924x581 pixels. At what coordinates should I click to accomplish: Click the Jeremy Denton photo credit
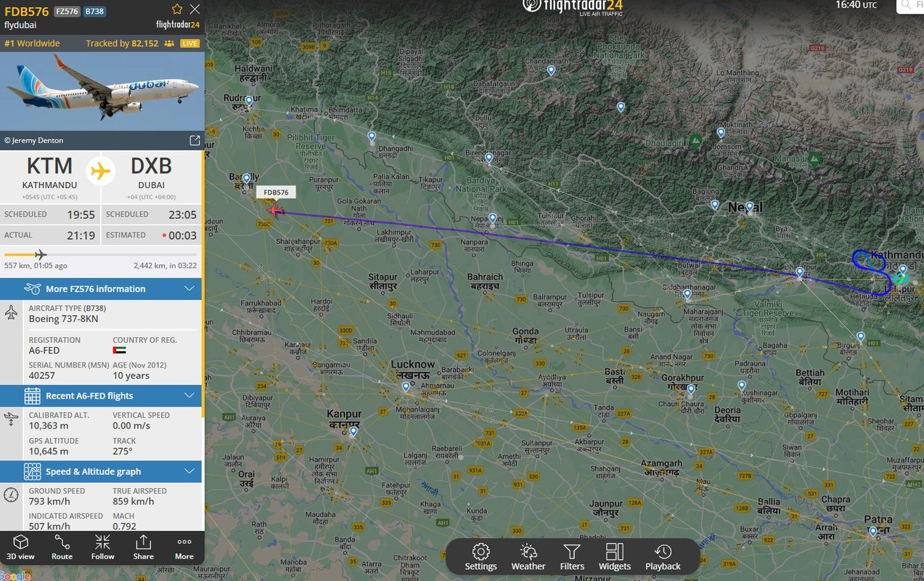tap(33, 140)
